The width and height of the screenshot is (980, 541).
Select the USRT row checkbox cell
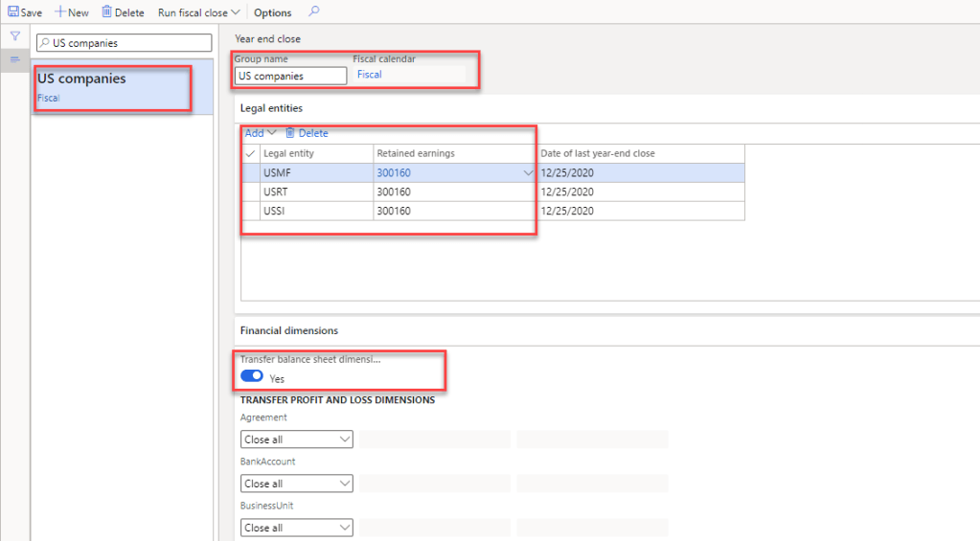(x=251, y=192)
